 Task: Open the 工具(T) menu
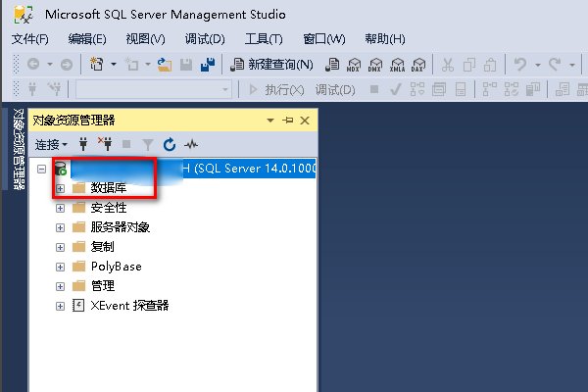264,38
